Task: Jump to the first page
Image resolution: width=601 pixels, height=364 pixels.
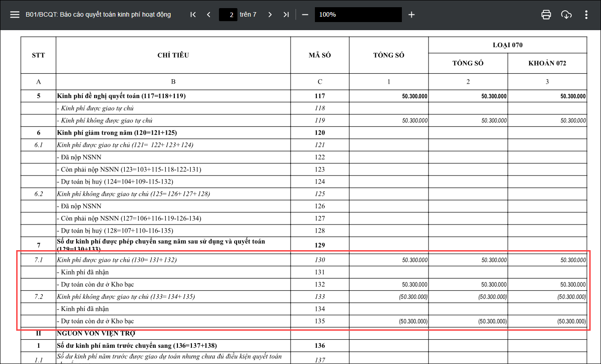Action: [x=193, y=14]
